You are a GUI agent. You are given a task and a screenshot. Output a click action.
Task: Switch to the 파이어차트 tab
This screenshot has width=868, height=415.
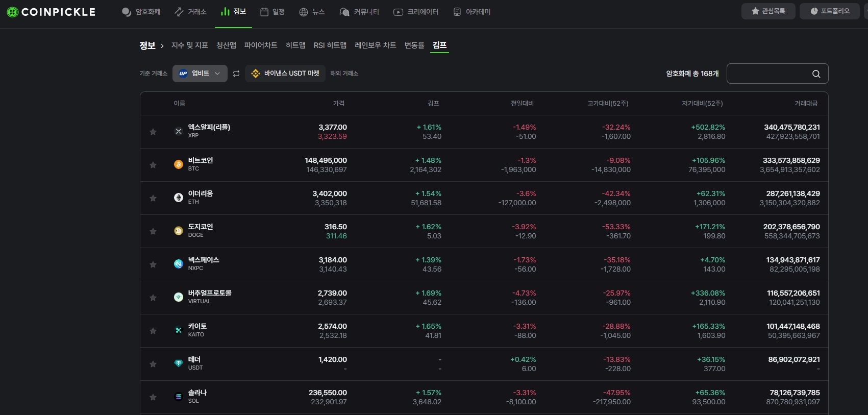point(261,45)
